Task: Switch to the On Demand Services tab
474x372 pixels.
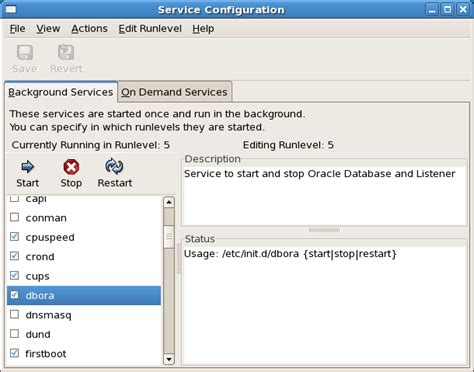Action: click(174, 92)
